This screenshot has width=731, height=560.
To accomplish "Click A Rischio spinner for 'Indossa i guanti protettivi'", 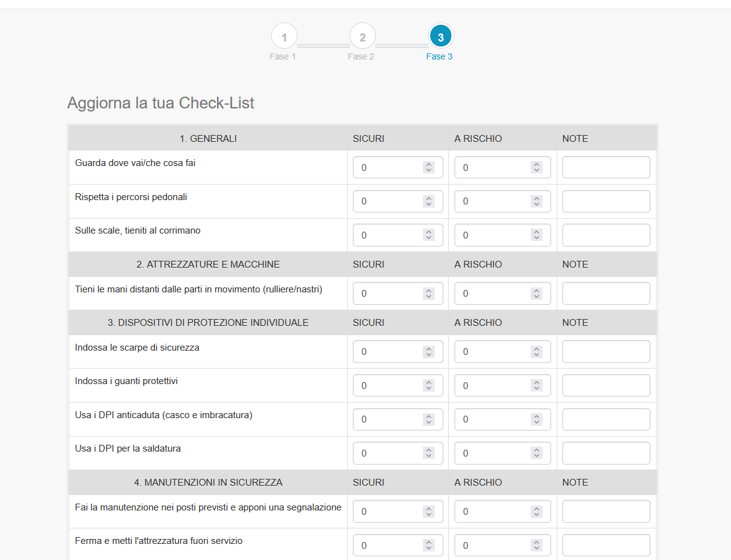I will point(536,385).
